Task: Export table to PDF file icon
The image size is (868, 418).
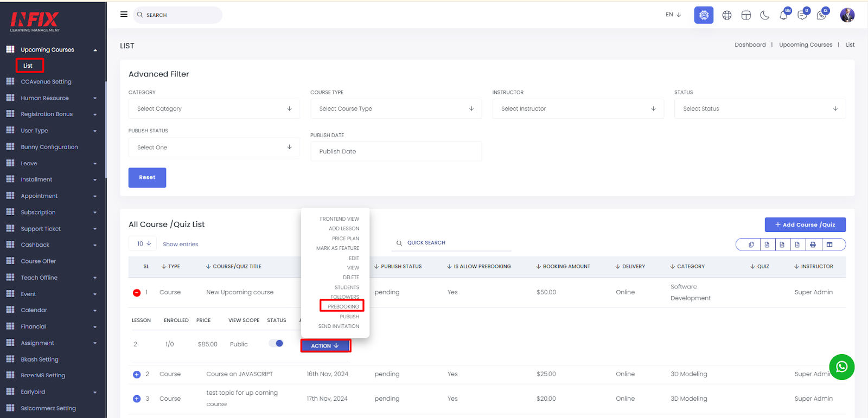Action: (797, 245)
